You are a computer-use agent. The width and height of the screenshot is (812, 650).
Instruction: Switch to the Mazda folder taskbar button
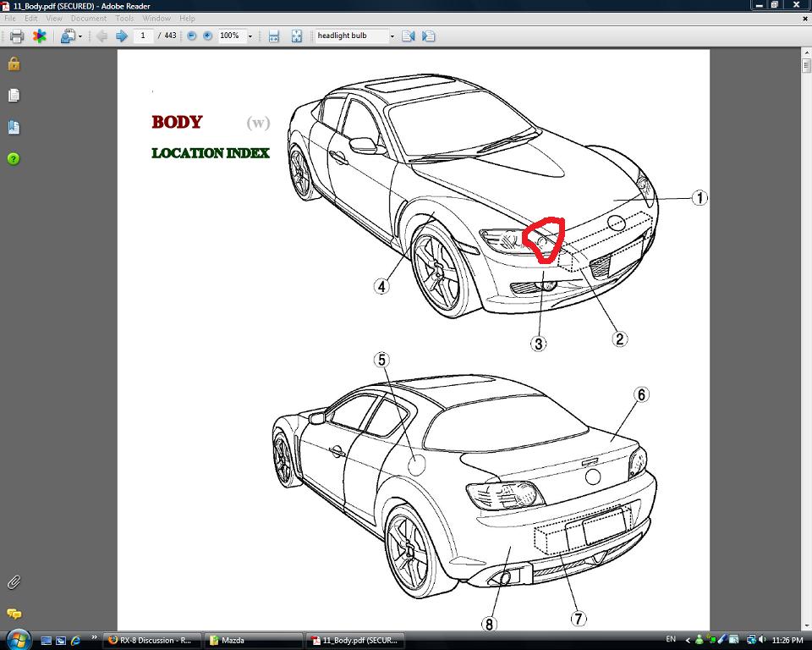pos(254,641)
